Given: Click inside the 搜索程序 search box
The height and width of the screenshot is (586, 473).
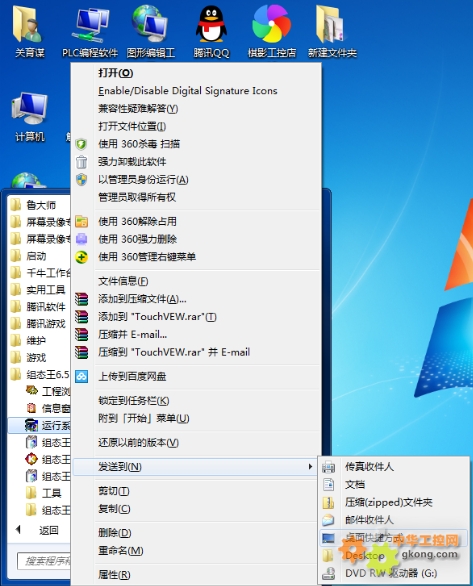Looking at the screenshot, I should 43,561.
